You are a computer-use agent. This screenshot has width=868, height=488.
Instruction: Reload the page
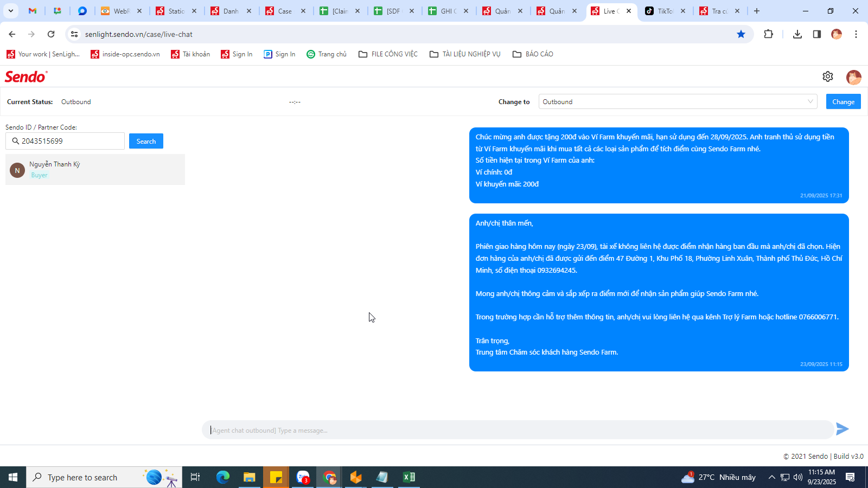51,34
